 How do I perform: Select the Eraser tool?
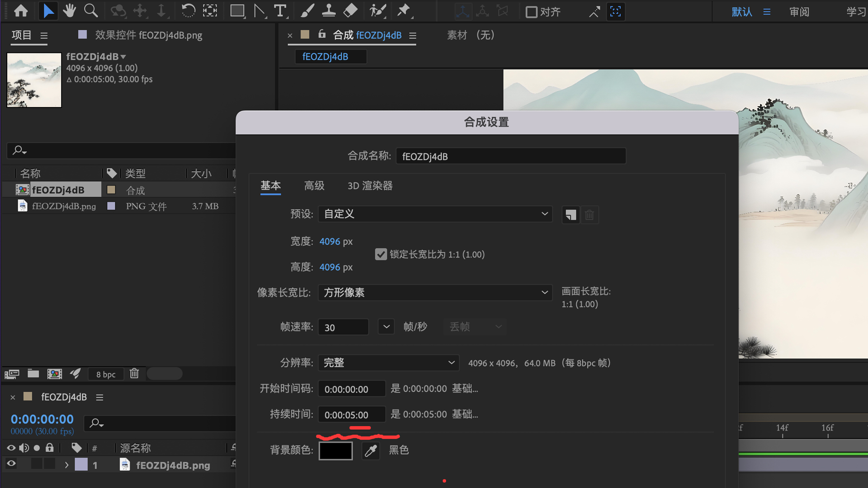pyautogui.click(x=350, y=11)
